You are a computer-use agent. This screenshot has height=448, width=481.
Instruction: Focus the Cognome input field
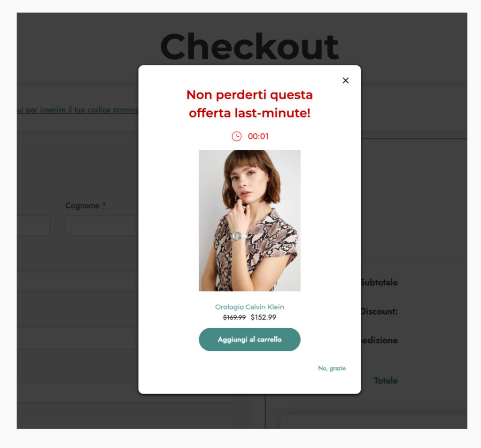tap(102, 226)
